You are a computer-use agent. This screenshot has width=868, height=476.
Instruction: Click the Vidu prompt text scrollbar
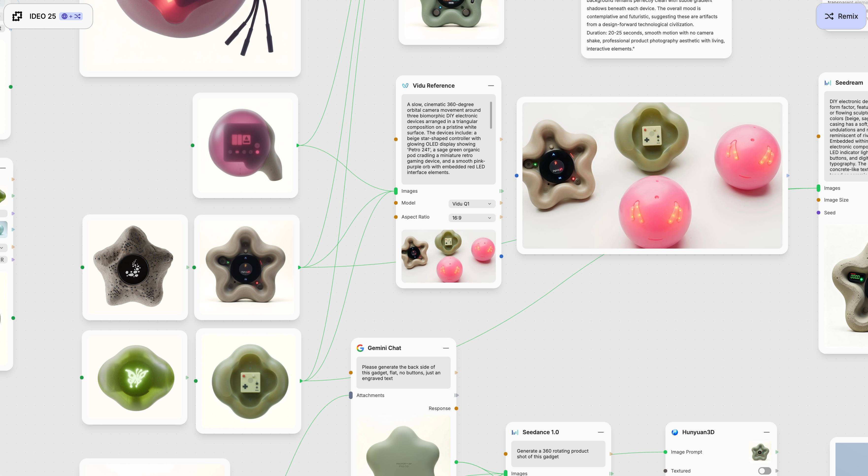pyautogui.click(x=491, y=115)
